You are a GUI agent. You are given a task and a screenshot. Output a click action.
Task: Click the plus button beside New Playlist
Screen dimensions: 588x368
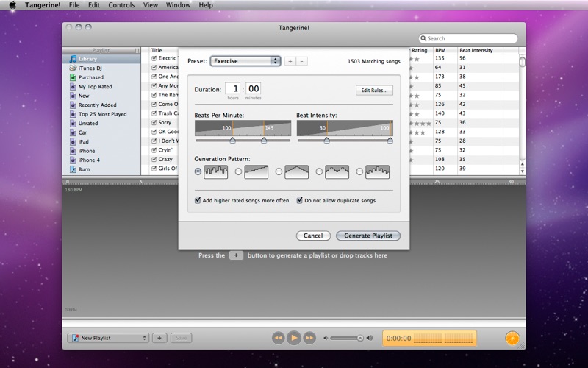click(x=159, y=338)
